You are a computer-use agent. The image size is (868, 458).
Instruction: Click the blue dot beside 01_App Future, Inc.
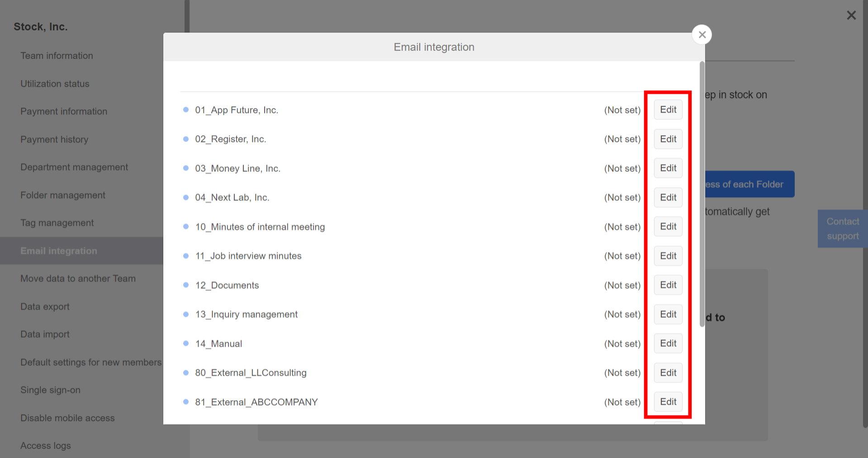tap(186, 109)
